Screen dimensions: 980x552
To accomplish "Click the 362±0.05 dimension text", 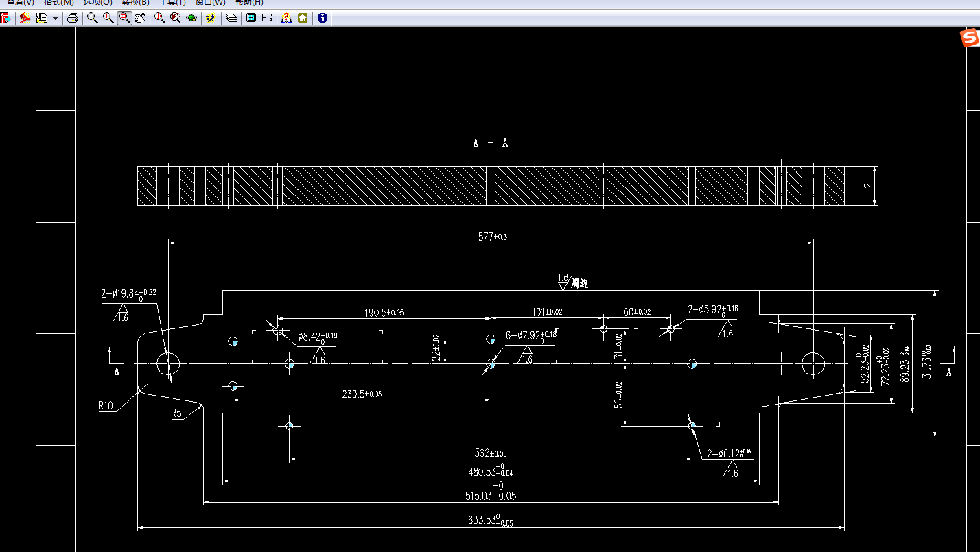I will pyautogui.click(x=491, y=453).
